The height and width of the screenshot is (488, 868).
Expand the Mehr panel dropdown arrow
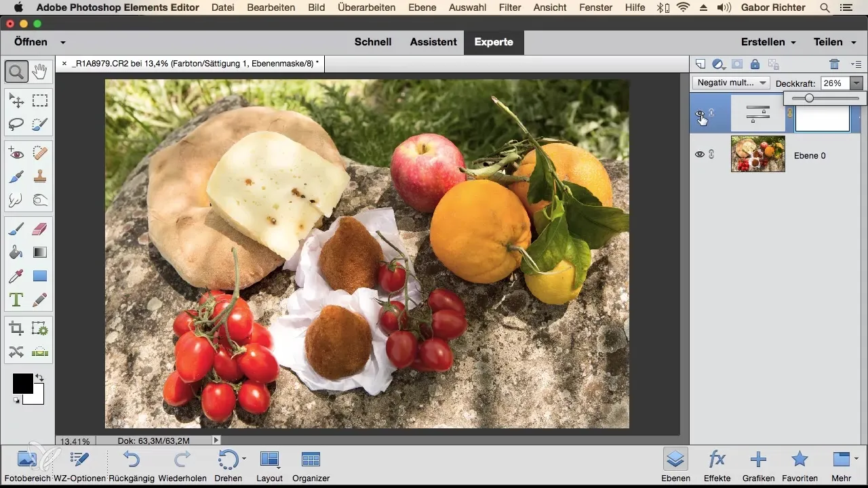pos(856,458)
